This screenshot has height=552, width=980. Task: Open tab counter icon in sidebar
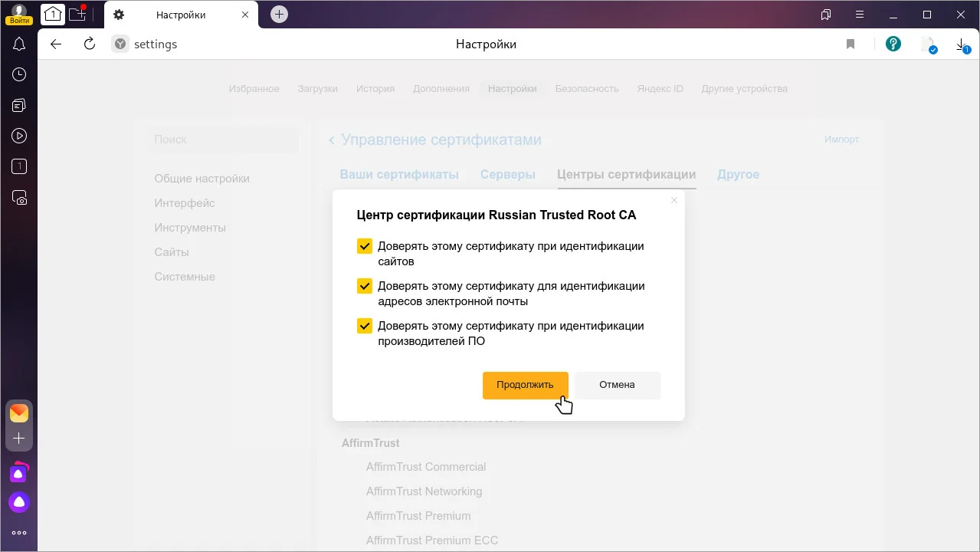19,166
